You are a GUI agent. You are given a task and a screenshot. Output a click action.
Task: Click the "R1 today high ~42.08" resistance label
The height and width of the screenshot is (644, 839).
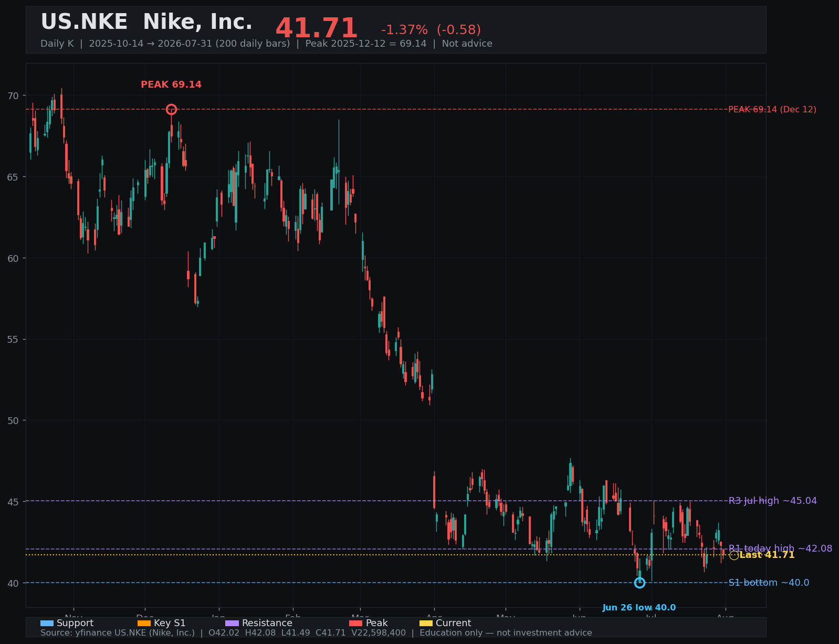(780, 548)
